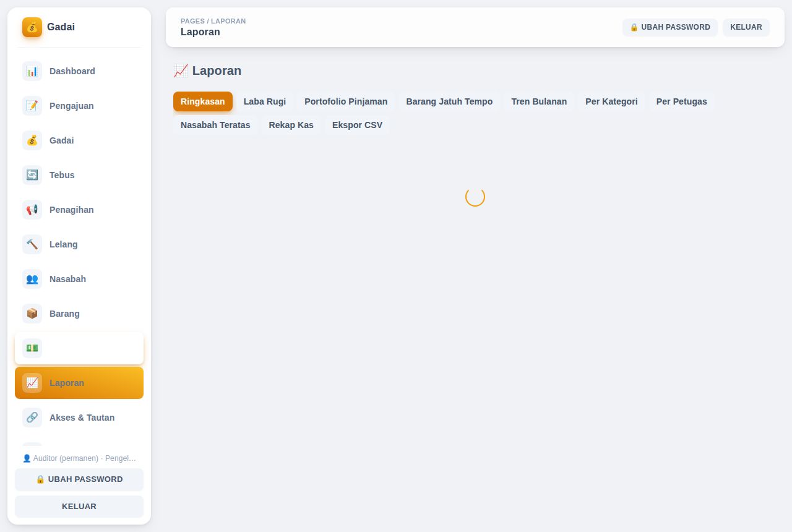Click the Gadai app logo
Screen dimensions: 792x532
point(32,27)
